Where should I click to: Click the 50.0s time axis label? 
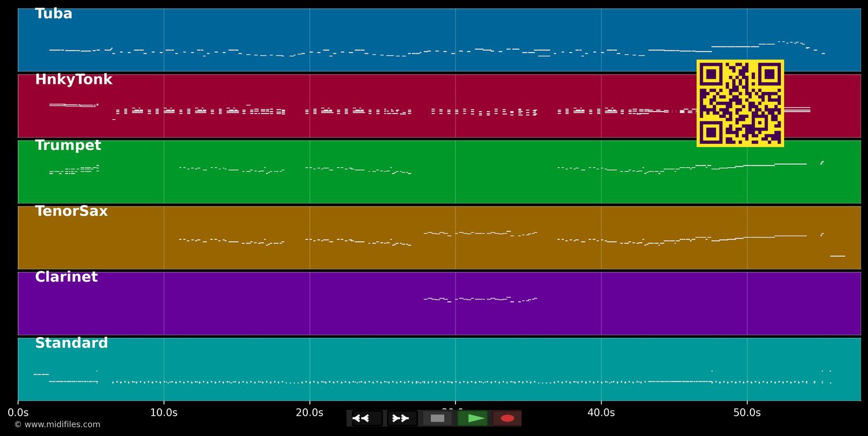(747, 413)
